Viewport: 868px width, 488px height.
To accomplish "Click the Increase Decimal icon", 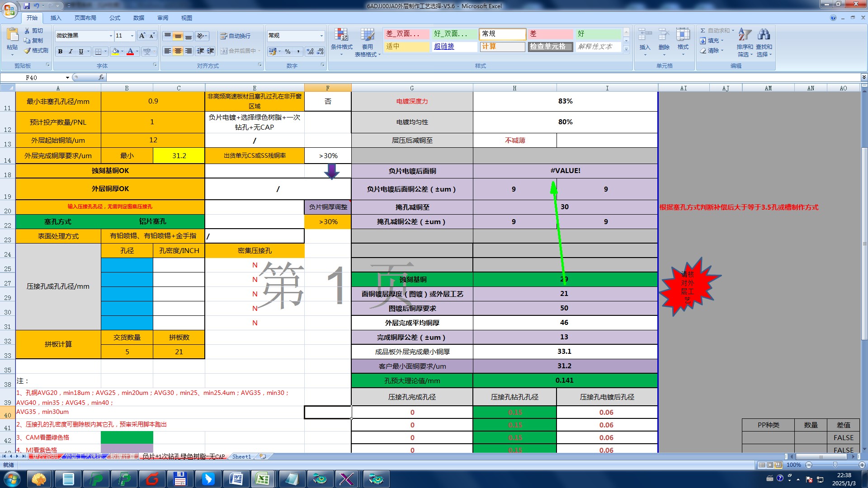I will click(x=310, y=52).
